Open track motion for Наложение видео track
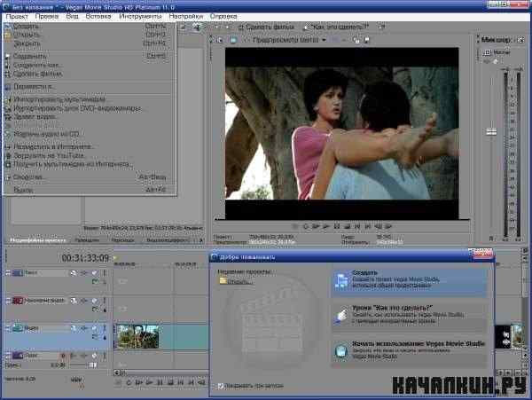The width and height of the screenshot is (532, 400). (73, 301)
